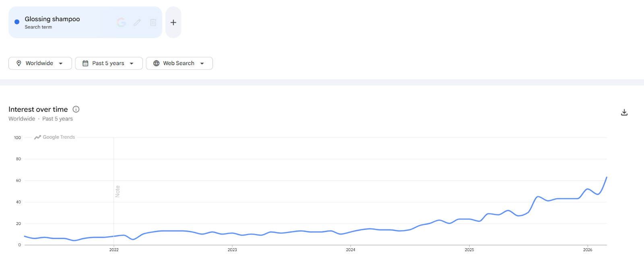The height and width of the screenshot is (266, 644).
Task: Click the location pin icon
Action: 19,63
